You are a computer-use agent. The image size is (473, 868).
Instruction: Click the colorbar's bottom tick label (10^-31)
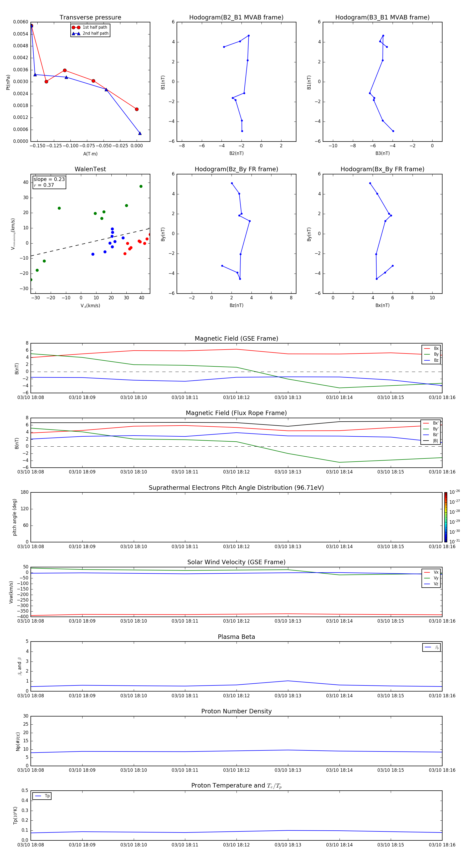[x=455, y=542]
